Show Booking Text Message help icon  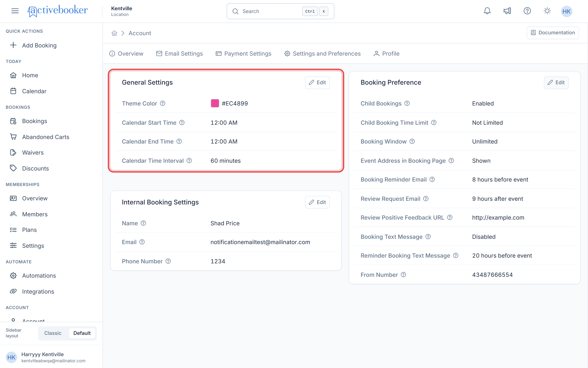coord(428,237)
